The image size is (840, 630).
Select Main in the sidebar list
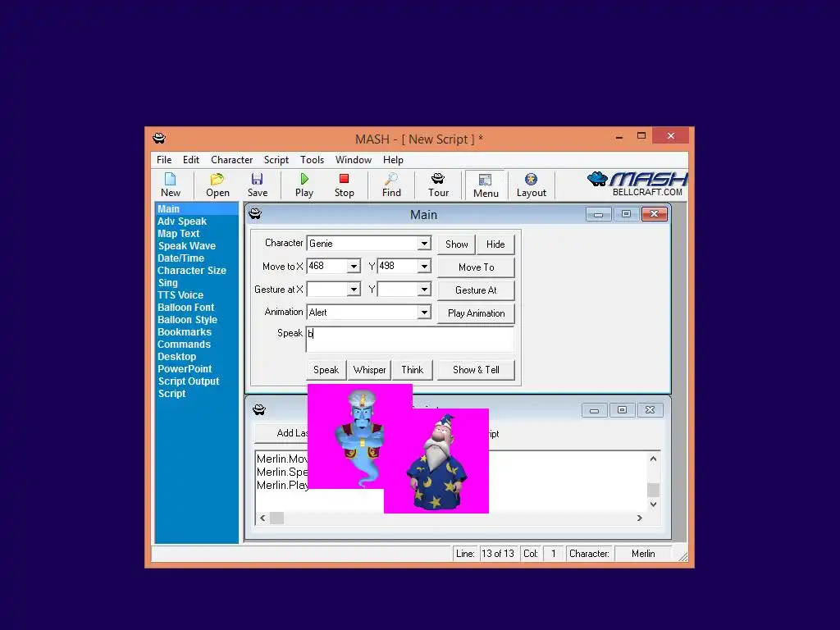coord(197,209)
